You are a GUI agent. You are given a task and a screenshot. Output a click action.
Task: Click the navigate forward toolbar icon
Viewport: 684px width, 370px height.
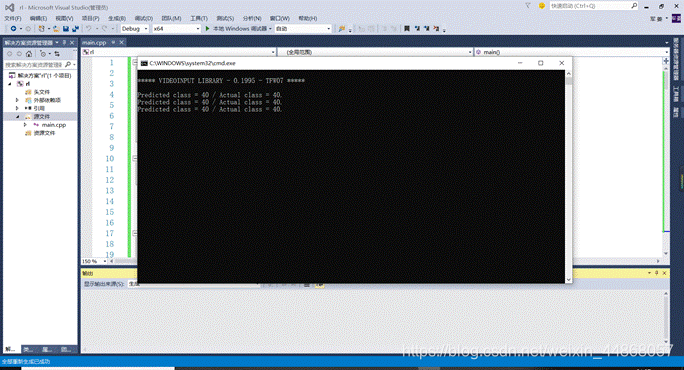[28, 28]
